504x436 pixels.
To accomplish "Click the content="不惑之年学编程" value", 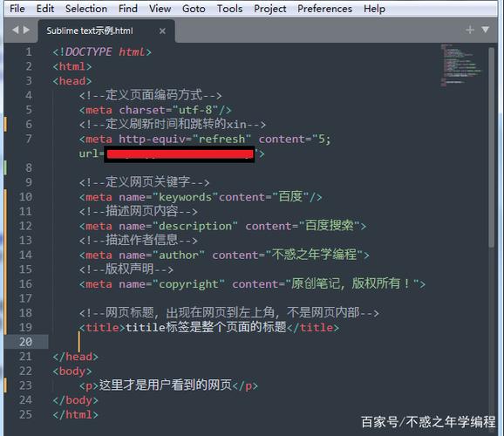I will tap(288, 255).
